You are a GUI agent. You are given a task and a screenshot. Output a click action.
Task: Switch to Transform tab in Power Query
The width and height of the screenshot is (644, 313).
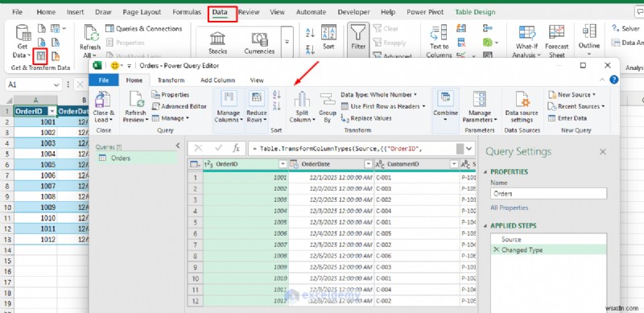pyautogui.click(x=171, y=80)
